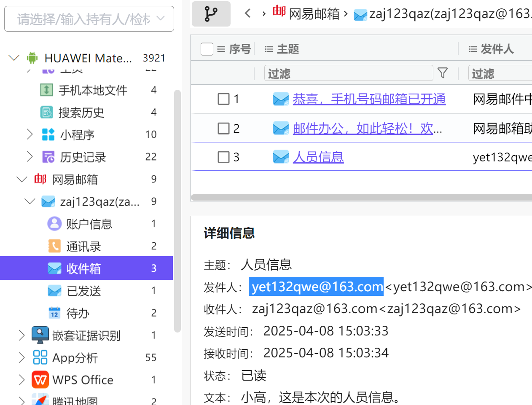The image size is (532, 405).
Task: Check the box for email row 3
Action: (x=223, y=157)
